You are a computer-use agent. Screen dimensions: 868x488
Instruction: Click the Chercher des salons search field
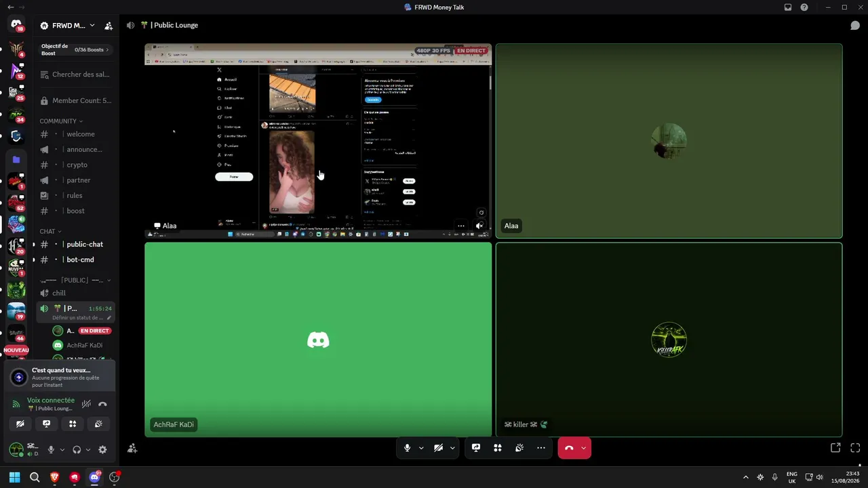pyautogui.click(x=75, y=75)
